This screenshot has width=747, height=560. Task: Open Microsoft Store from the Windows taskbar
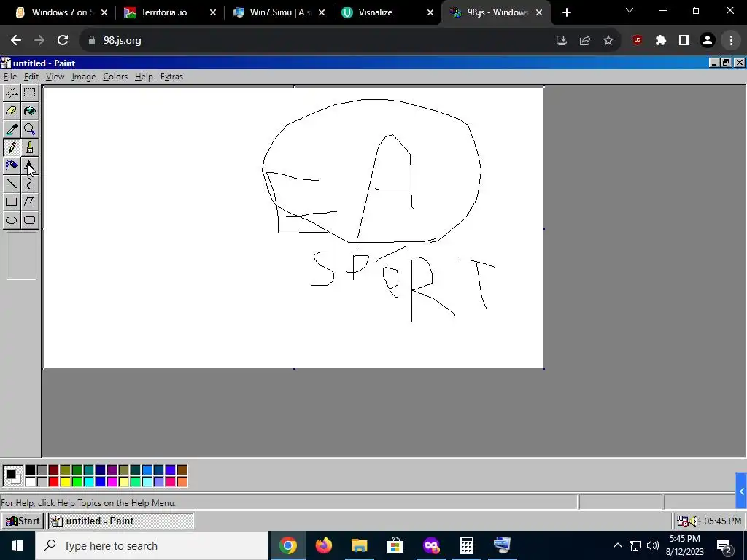click(395, 545)
